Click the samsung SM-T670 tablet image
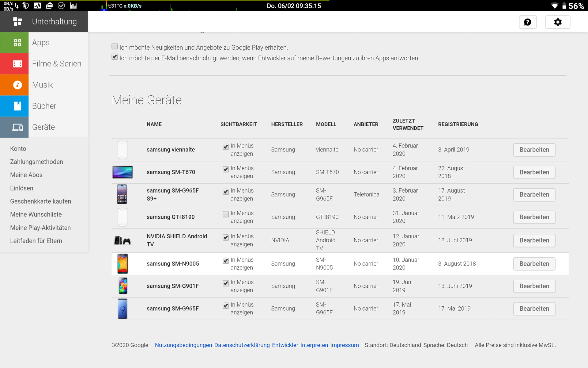The image size is (588, 368). click(x=123, y=172)
